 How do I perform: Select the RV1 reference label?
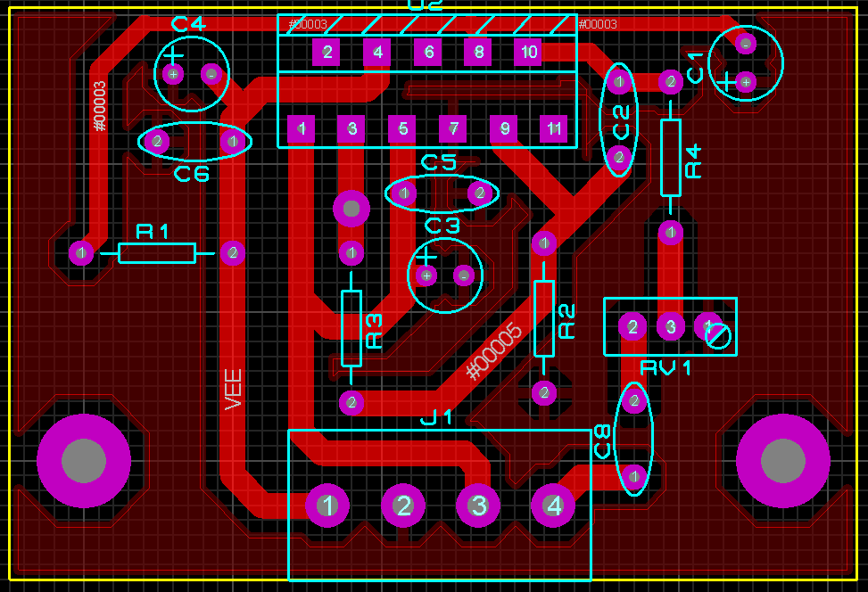[665, 367]
